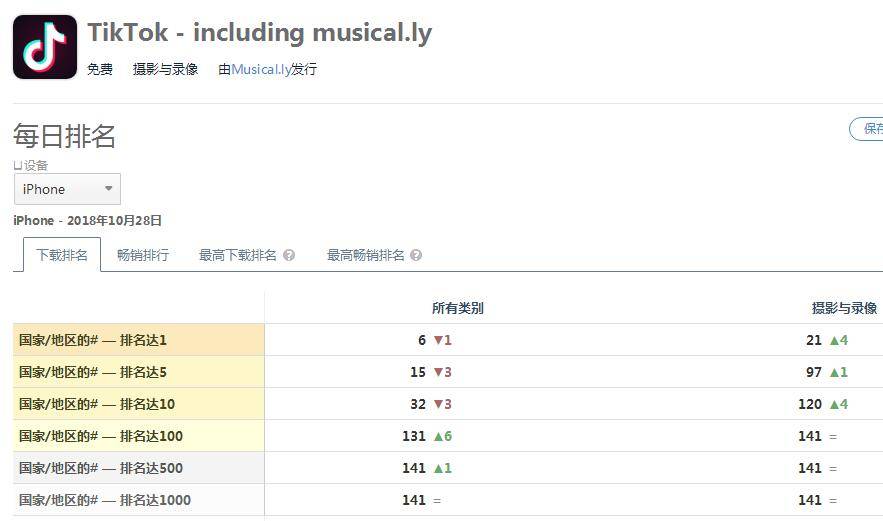Screen dimensions: 883x521
Task: Open the 最高畅销排名 tab
Action: click(366, 255)
